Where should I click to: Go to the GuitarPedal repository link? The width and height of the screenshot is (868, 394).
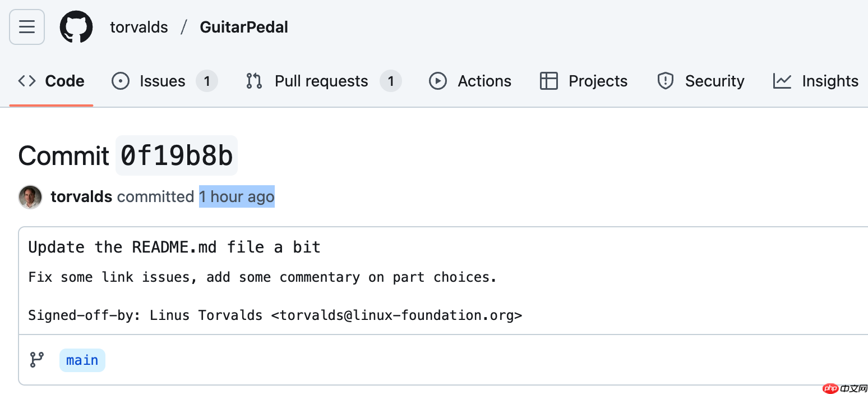pyautogui.click(x=244, y=27)
